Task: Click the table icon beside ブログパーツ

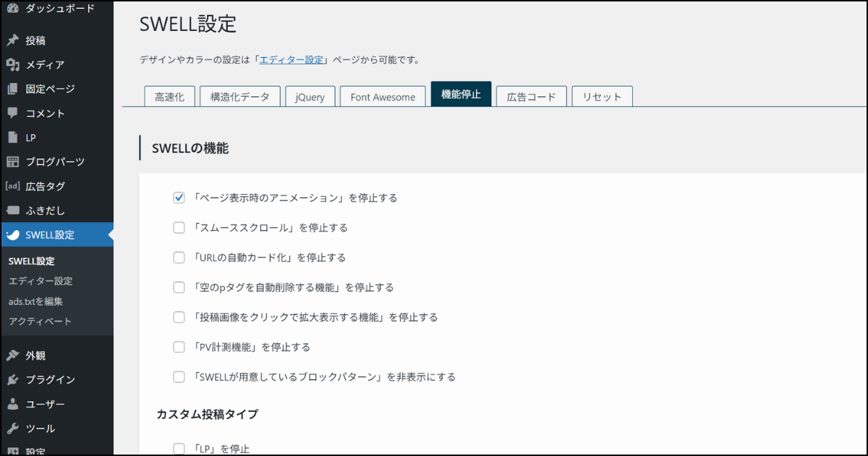Action: click(x=12, y=161)
